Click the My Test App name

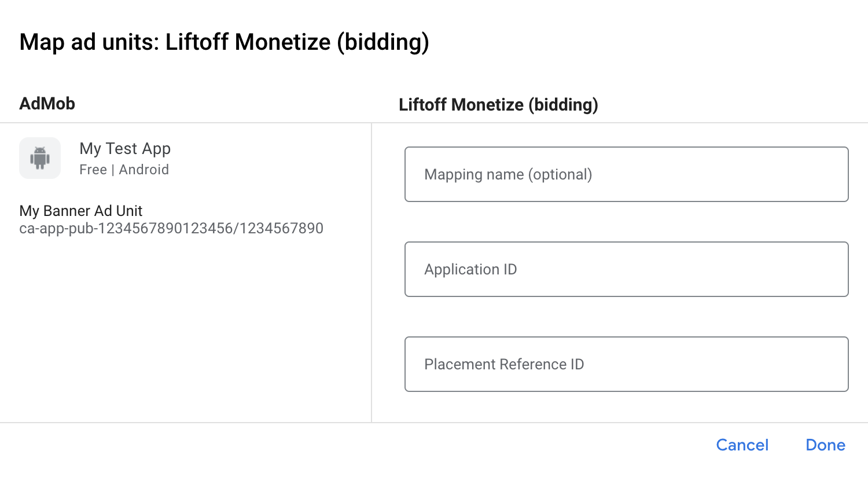tap(125, 149)
